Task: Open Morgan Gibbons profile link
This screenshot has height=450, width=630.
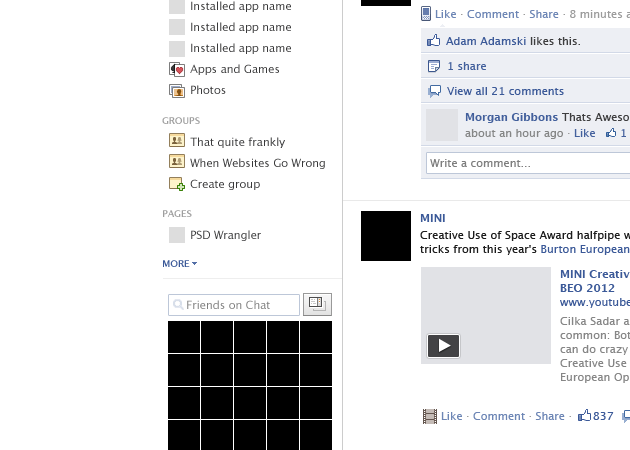Action: pyautogui.click(x=511, y=117)
